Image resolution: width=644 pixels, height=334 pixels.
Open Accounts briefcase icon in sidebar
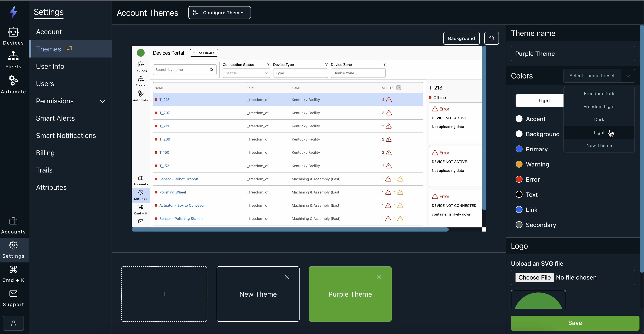coord(13,225)
